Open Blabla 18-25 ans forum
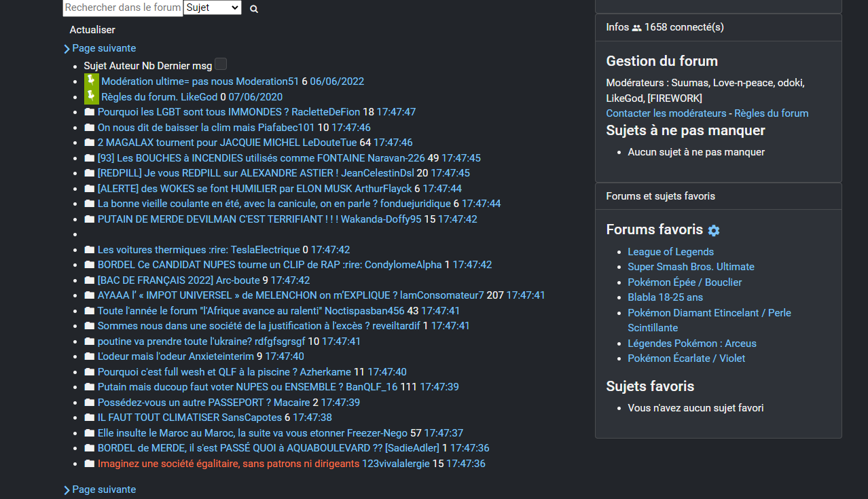 pyautogui.click(x=665, y=297)
